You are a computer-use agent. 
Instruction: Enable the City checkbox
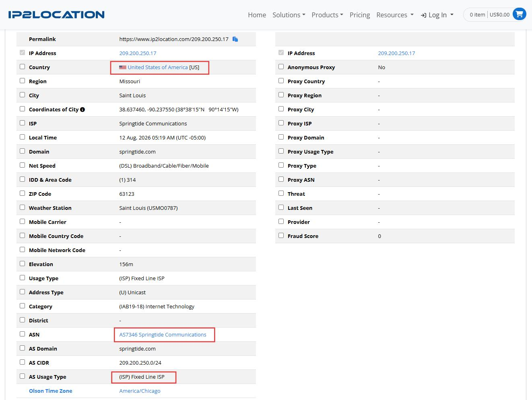(x=23, y=95)
